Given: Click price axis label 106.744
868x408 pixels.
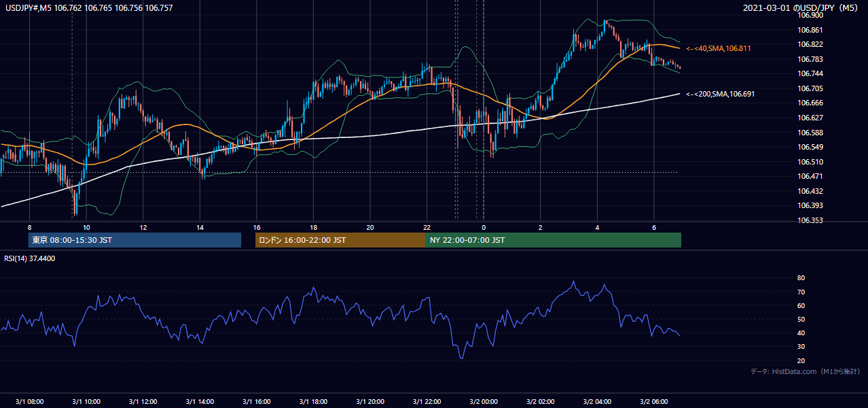Looking at the screenshot, I should coord(811,73).
